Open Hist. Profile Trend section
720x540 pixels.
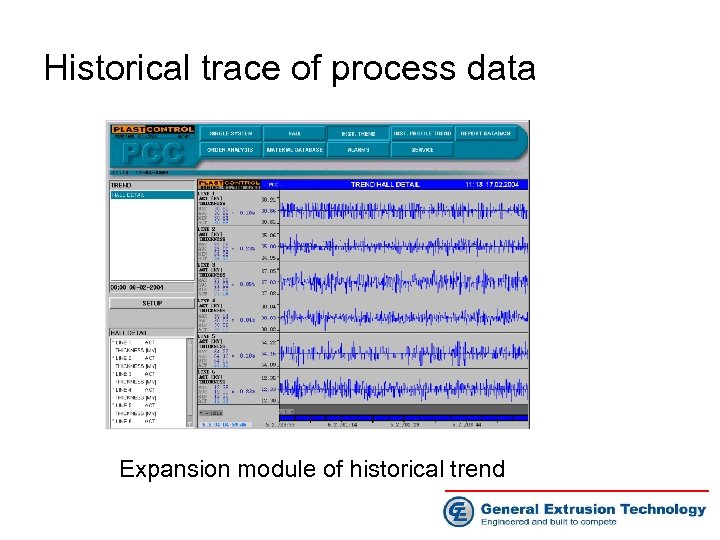(x=422, y=134)
